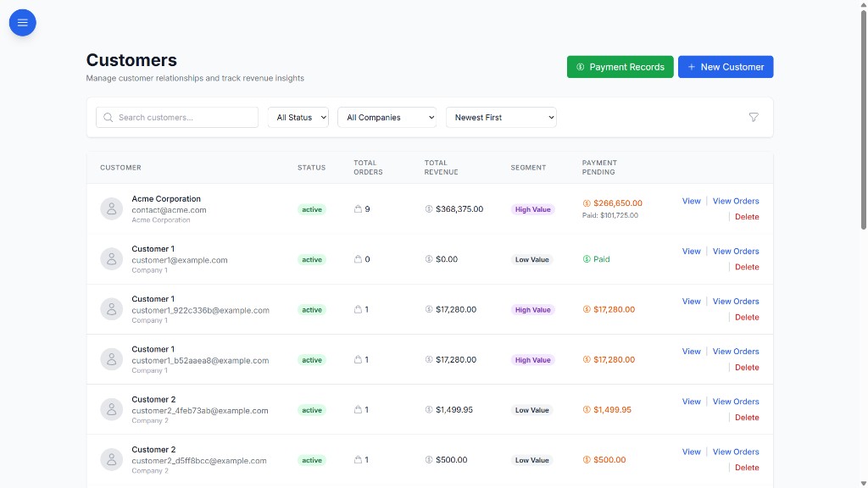This screenshot has height=488, width=868.
Task: View Orders for customer1_b52aaea8@example.com
Action: point(736,352)
